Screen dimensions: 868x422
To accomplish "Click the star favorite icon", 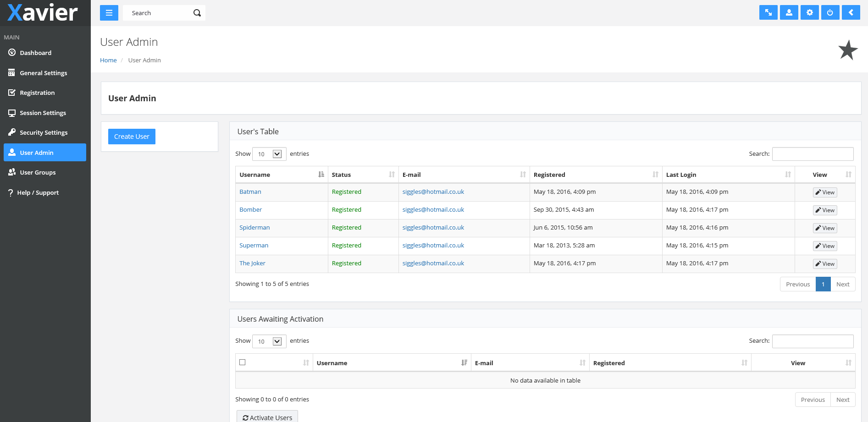I will click(848, 50).
